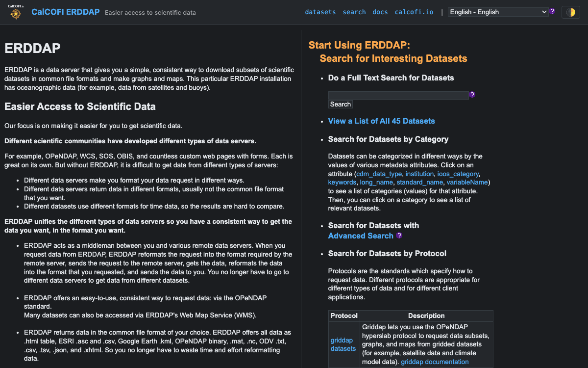Click the 'Description' table header cell
The width and height of the screenshot is (588, 368).
click(x=426, y=315)
